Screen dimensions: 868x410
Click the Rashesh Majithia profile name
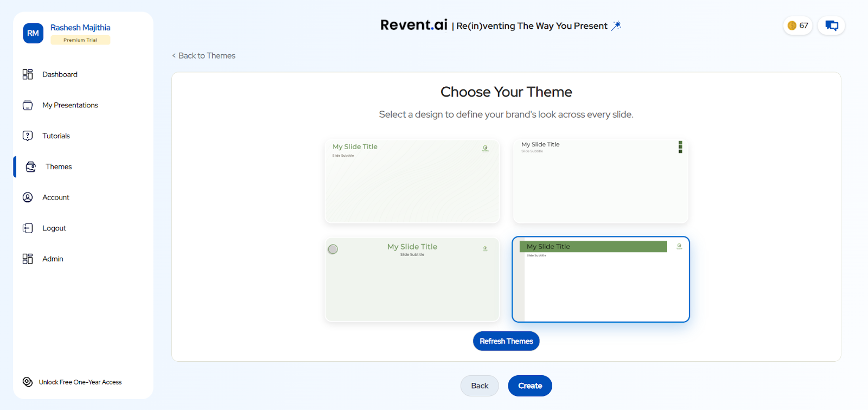[x=80, y=27]
